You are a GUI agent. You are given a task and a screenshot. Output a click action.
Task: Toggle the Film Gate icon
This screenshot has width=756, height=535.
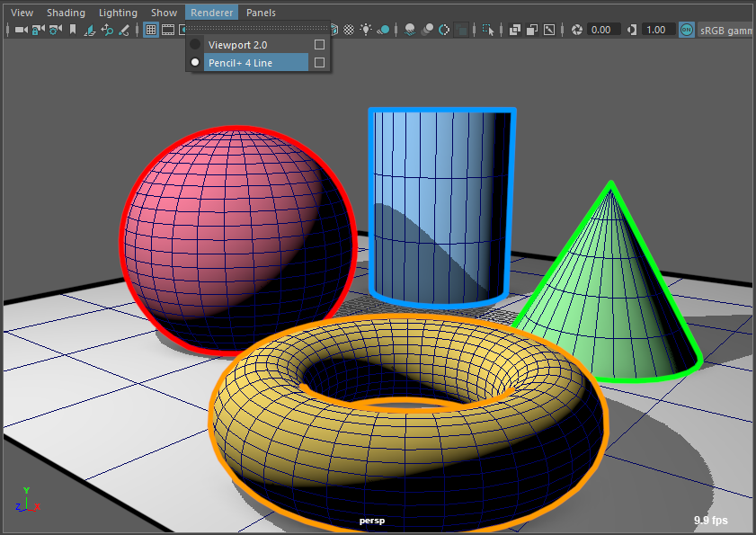pos(168,30)
